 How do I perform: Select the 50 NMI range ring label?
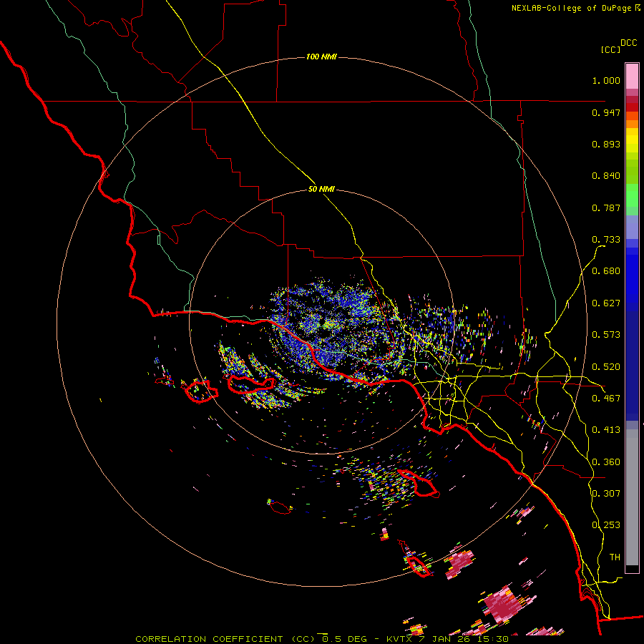pyautogui.click(x=321, y=190)
